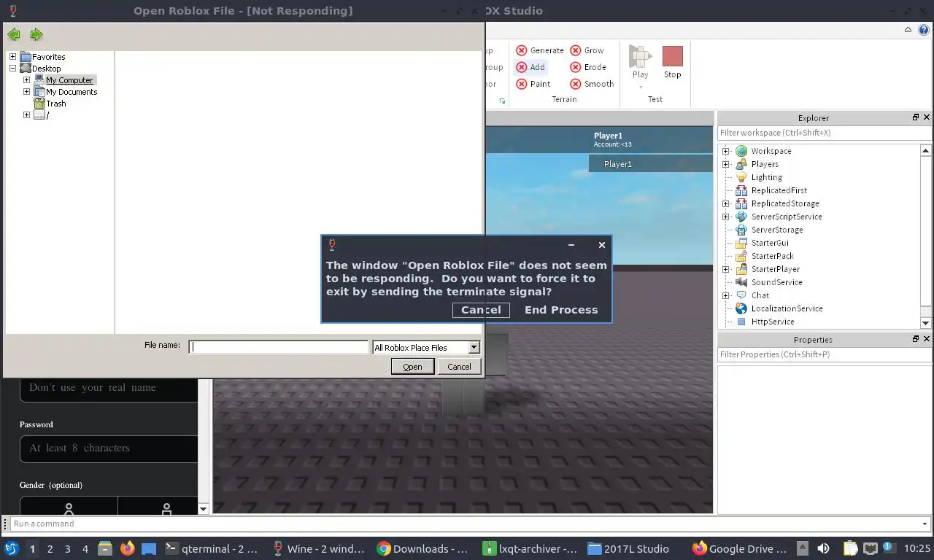This screenshot has width=934, height=560.
Task: Click the Open button in the file dialog
Action: (412, 367)
